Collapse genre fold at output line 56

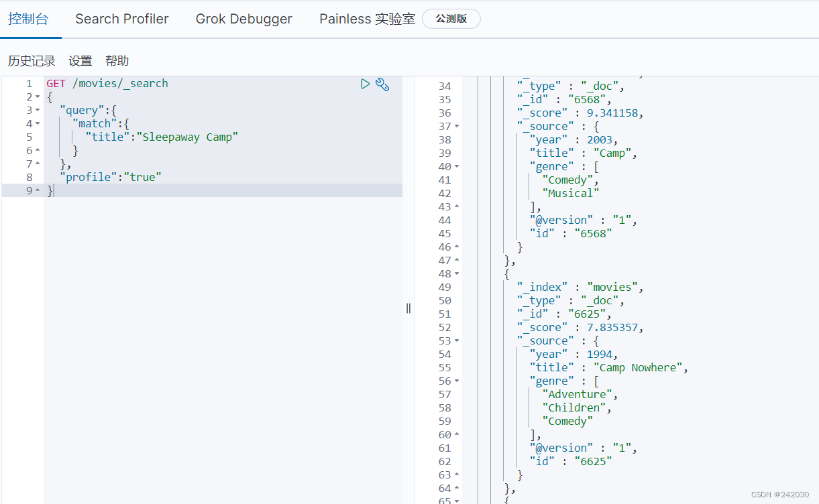[457, 381]
